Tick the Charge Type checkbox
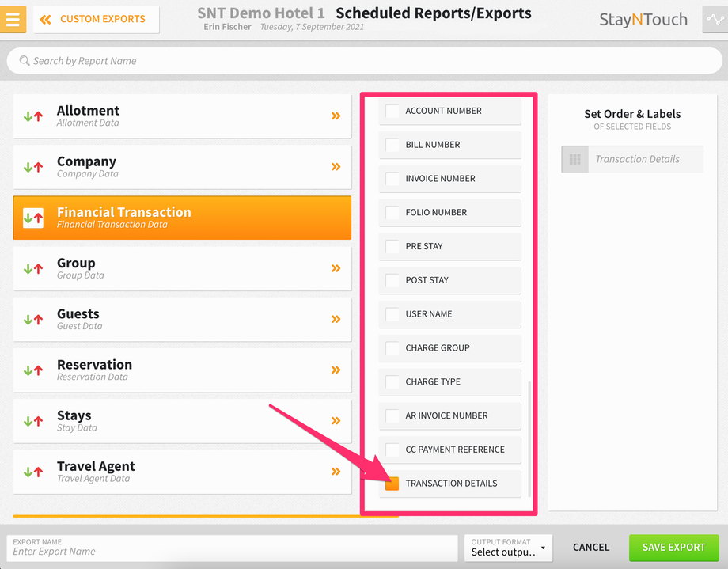This screenshot has width=728, height=569. (392, 381)
